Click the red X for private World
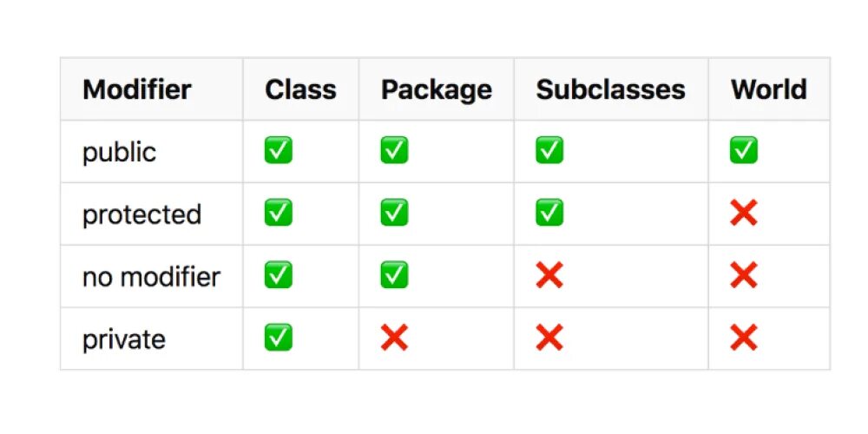Screen dimensions: 868x434 [x=744, y=338]
